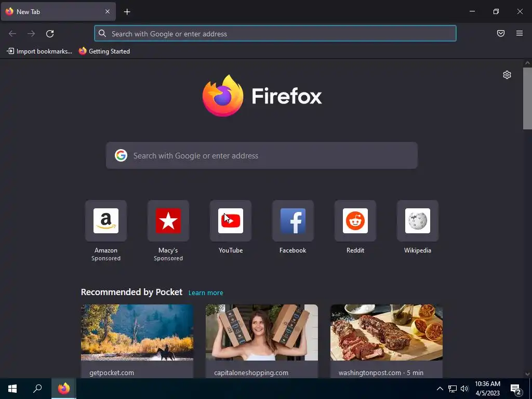Select the New Tab tab
The width and height of the screenshot is (532, 399).
[x=58, y=11]
